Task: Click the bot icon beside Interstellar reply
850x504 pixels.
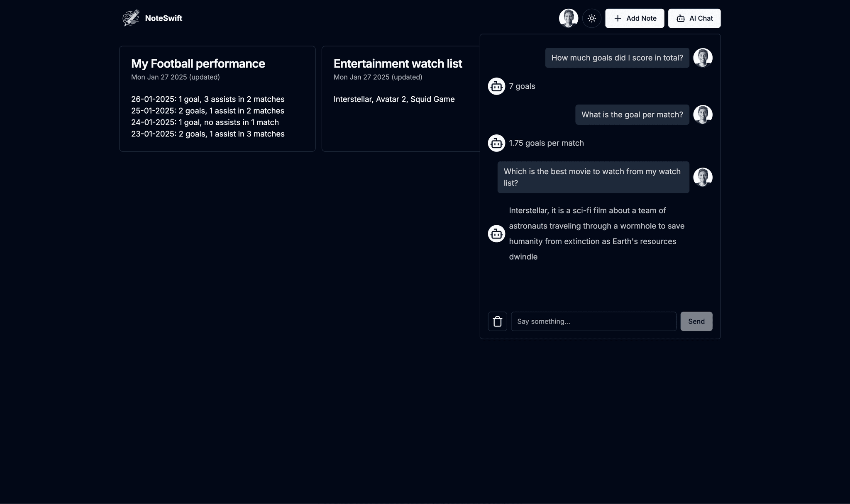Action: pyautogui.click(x=496, y=234)
